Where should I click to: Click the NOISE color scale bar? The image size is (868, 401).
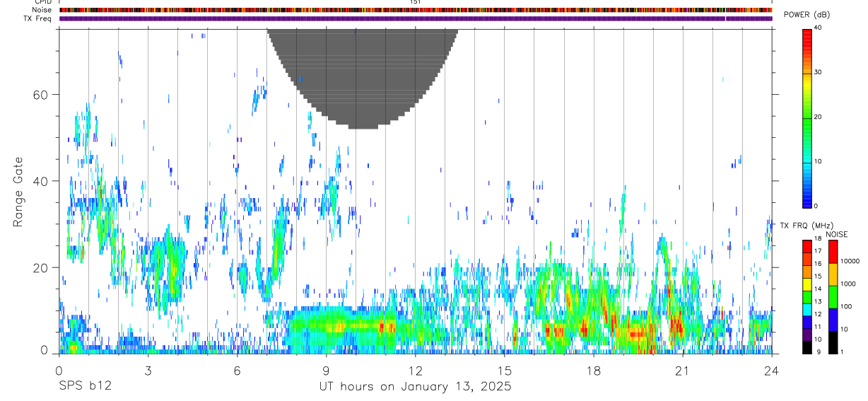click(832, 296)
